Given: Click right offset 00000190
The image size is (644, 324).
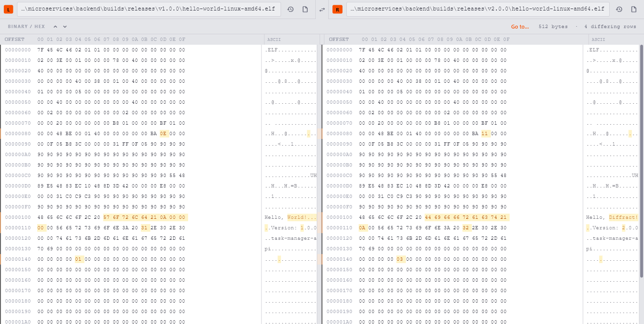Looking at the screenshot, I should pos(339,312).
